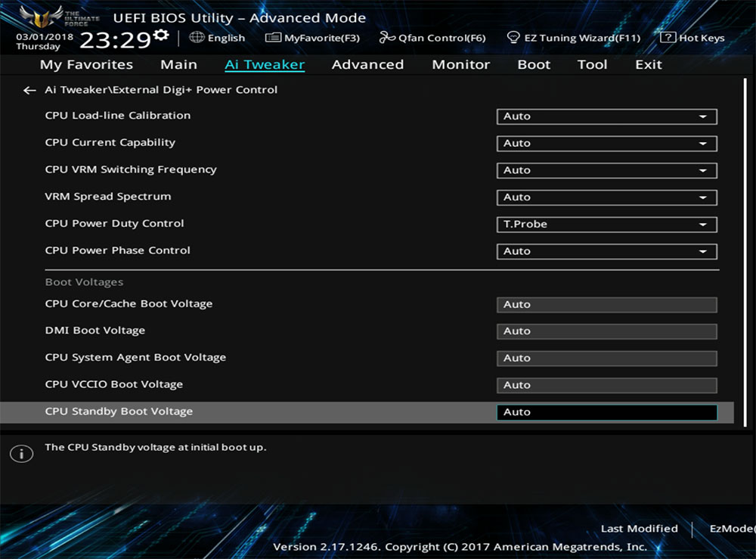Click CPU Core/Cache Boot Voltage field

(606, 304)
